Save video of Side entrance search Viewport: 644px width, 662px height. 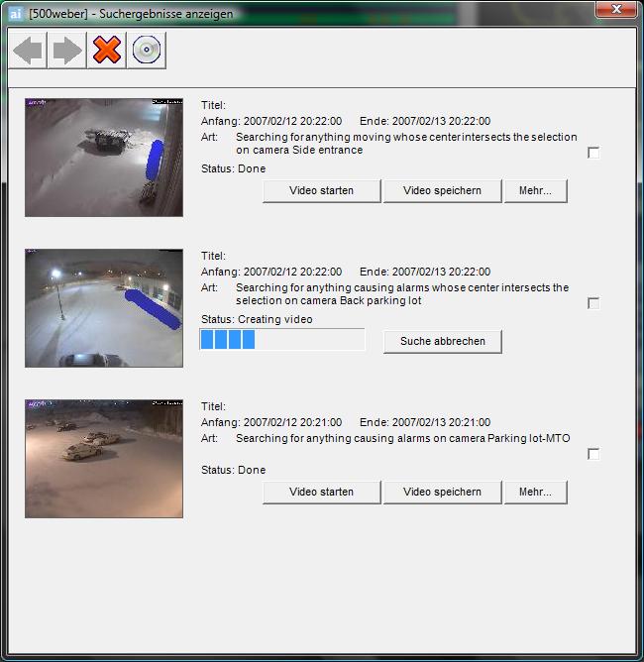(x=442, y=191)
